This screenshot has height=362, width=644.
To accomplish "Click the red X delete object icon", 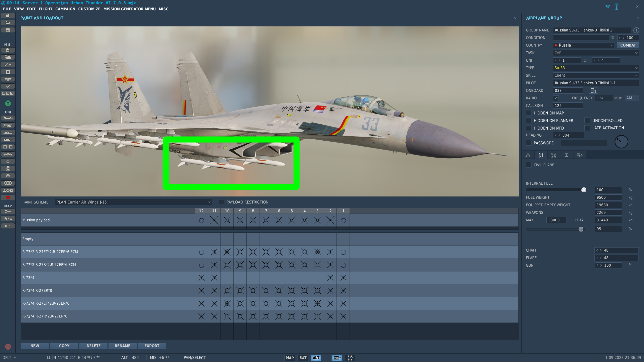I will point(8,197).
